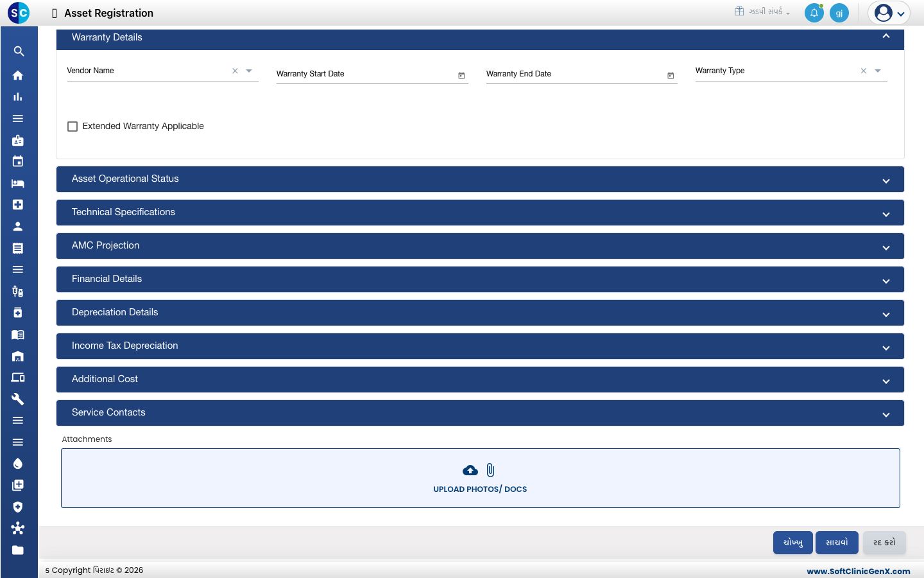Image resolution: width=924 pixels, height=578 pixels.
Task: Open the Warranty Type dropdown arrow
Action: click(878, 71)
